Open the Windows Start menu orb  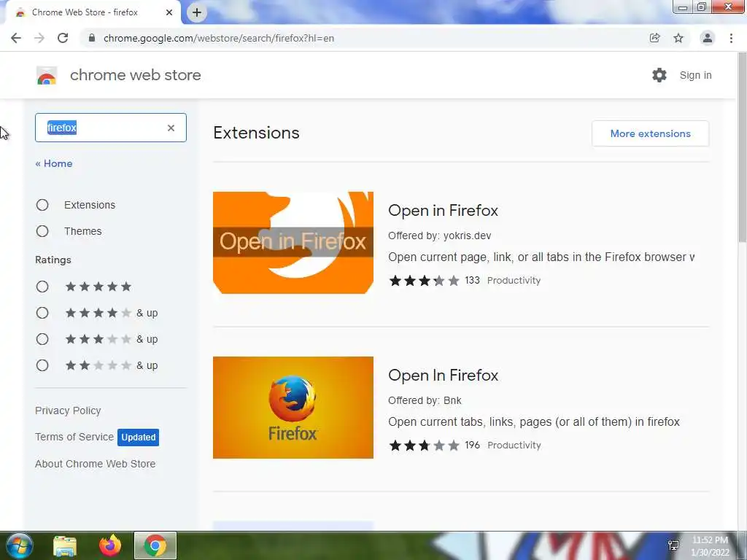[x=20, y=545]
